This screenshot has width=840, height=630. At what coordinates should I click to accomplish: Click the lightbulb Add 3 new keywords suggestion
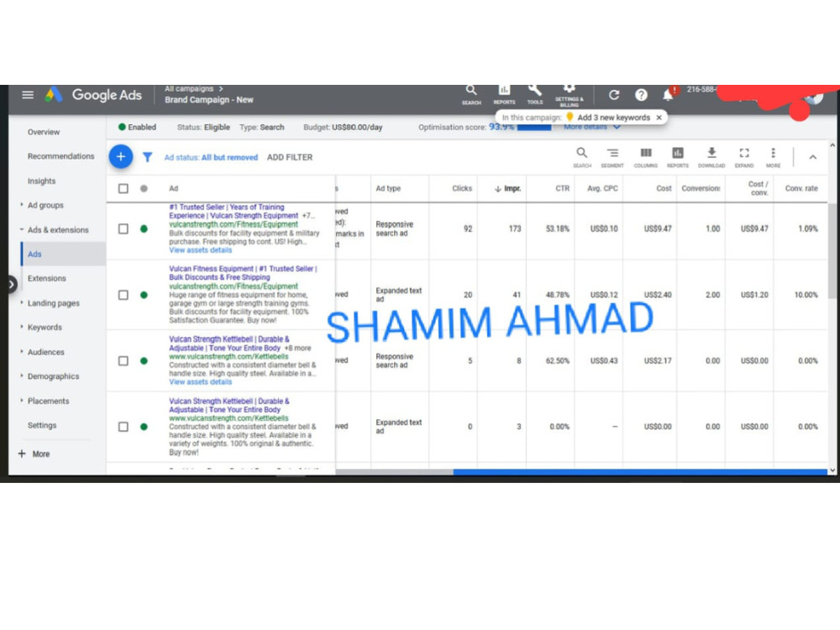tap(607, 118)
